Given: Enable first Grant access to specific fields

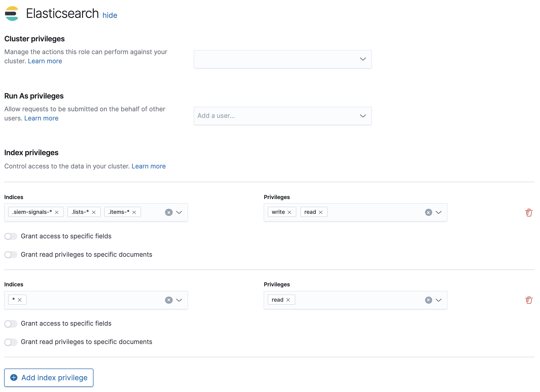Looking at the screenshot, I should tap(11, 236).
